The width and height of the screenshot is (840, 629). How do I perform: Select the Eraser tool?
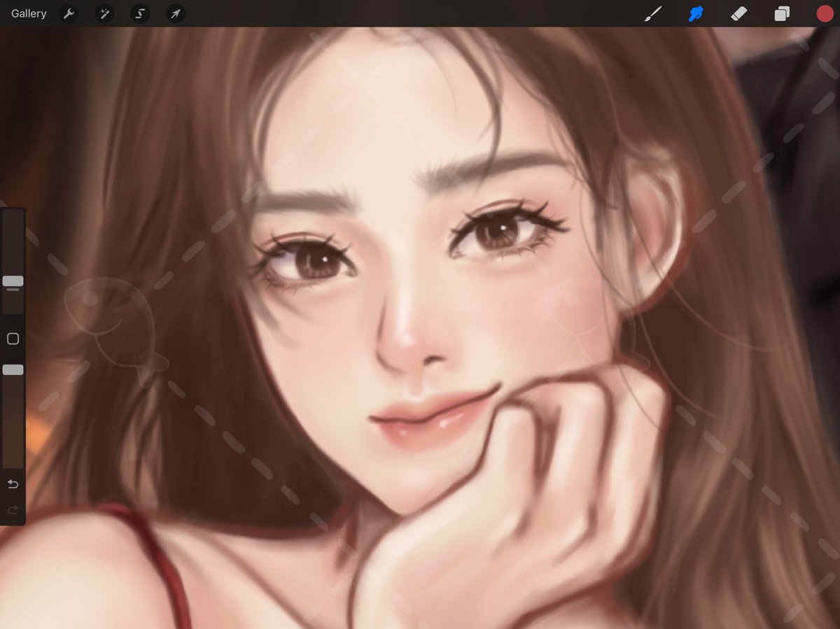click(x=739, y=13)
